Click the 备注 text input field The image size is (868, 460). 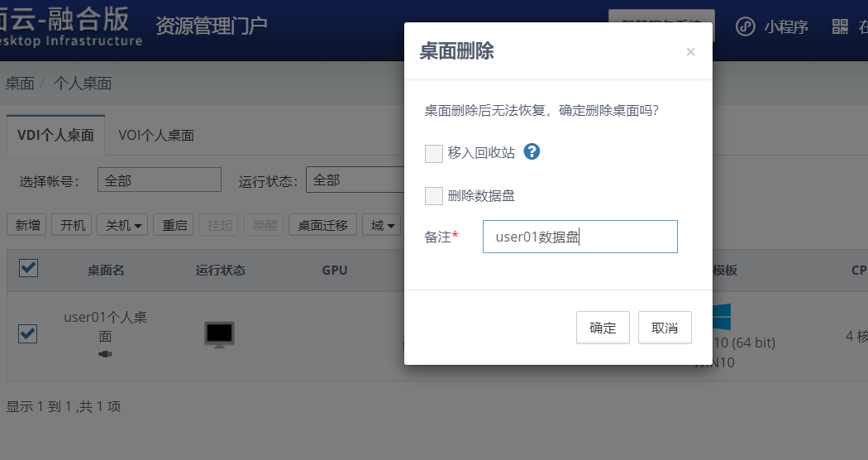[579, 237]
